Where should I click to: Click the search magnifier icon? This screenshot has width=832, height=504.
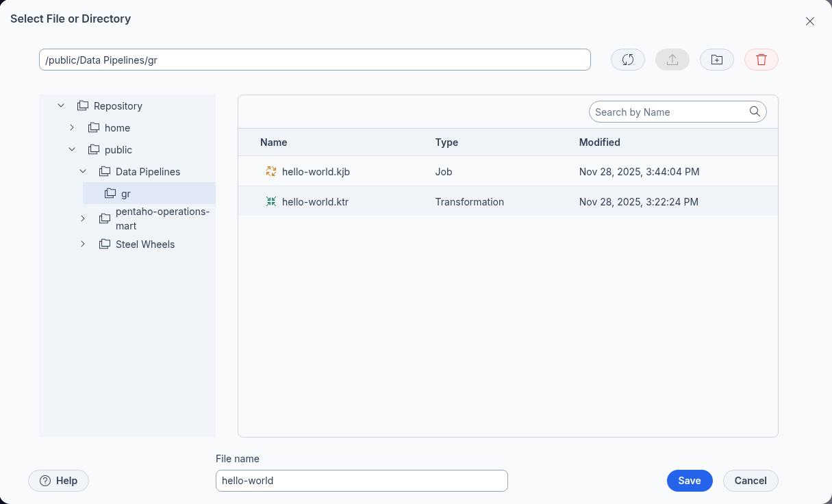point(755,112)
